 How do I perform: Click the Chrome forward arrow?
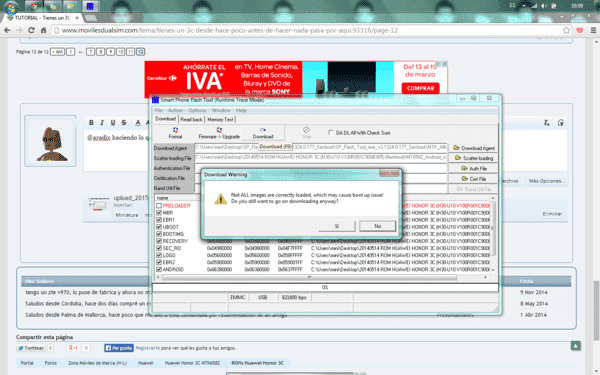(19, 30)
